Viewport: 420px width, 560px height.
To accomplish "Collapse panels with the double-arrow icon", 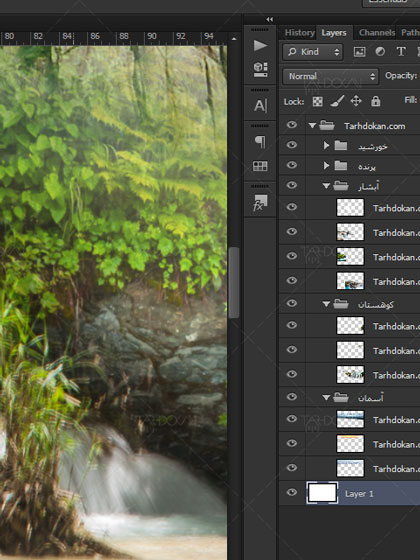I will (x=270, y=19).
